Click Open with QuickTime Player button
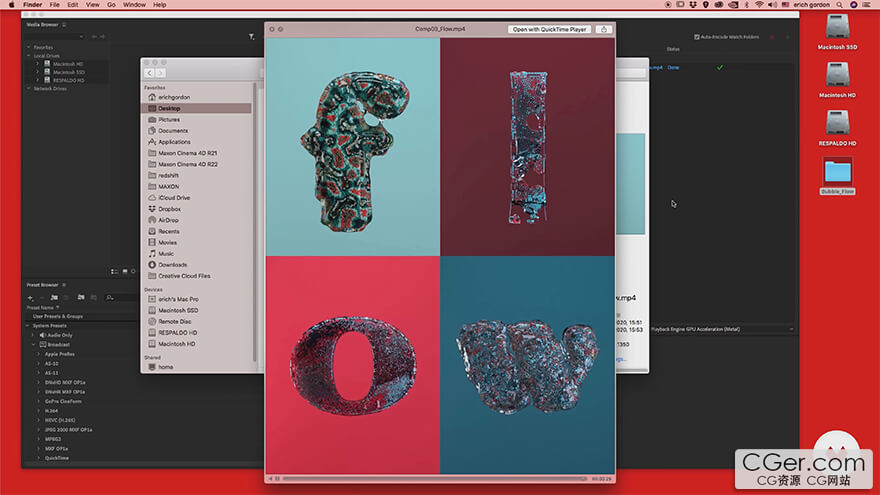The height and width of the screenshot is (495, 880). click(549, 30)
